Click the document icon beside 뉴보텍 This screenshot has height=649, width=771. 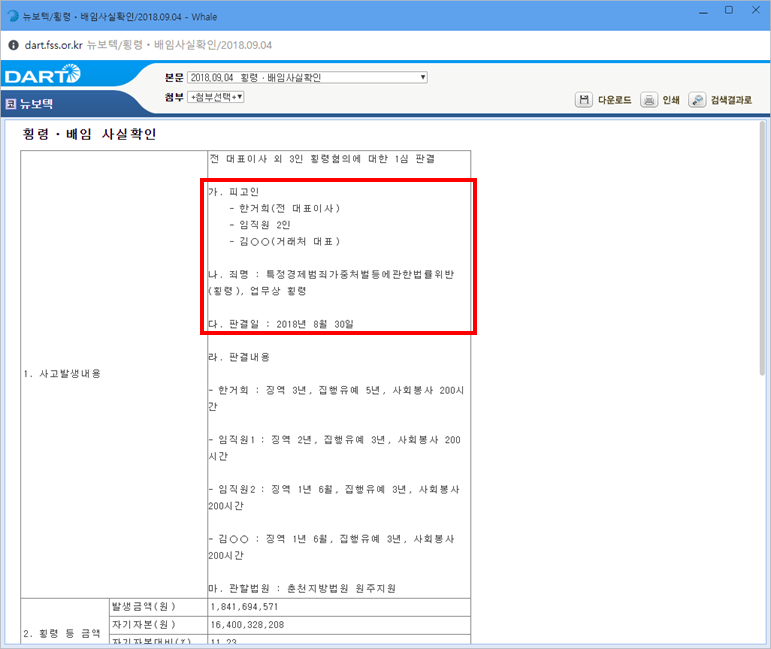(11, 104)
